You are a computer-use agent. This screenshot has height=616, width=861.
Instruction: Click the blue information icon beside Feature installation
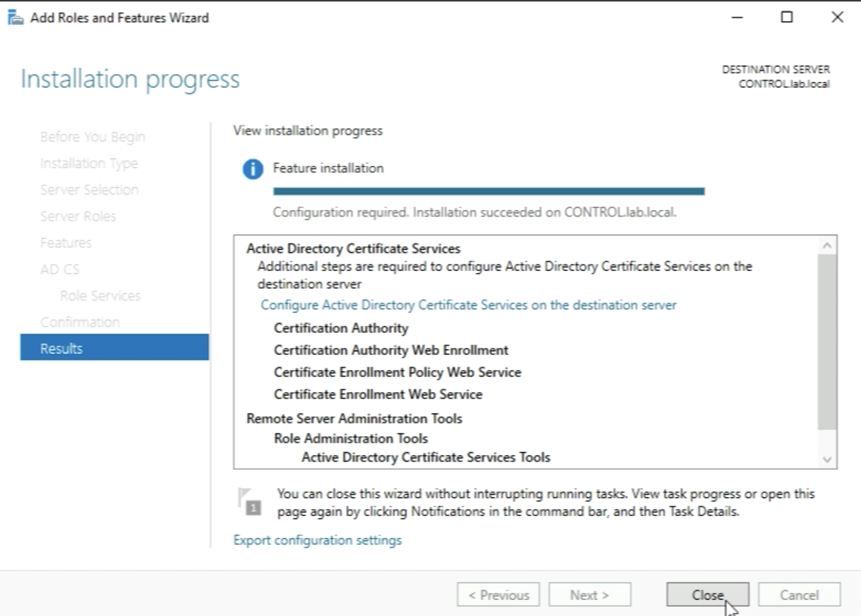point(252,169)
